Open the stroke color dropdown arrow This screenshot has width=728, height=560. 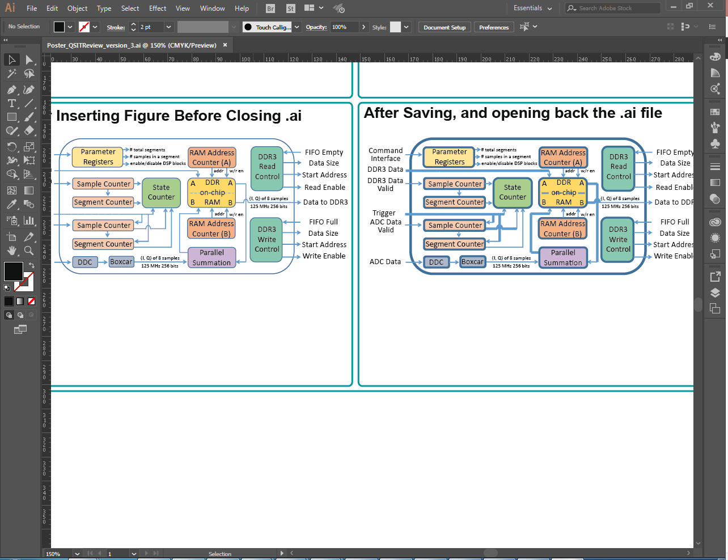(x=95, y=27)
